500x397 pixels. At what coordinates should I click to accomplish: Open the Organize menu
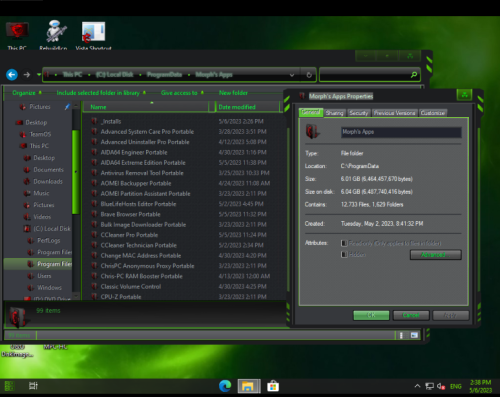click(27, 93)
